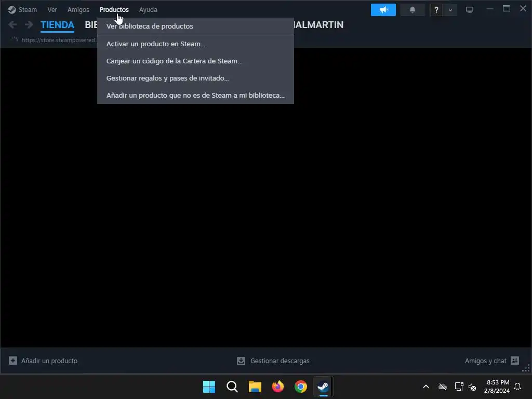The height and width of the screenshot is (399, 532).
Task: Open Windows Start menu
Action: [209, 387]
